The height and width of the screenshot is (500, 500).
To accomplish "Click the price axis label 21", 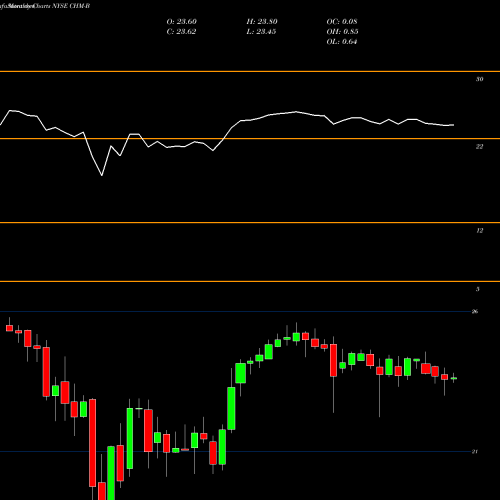I will (475, 452).
